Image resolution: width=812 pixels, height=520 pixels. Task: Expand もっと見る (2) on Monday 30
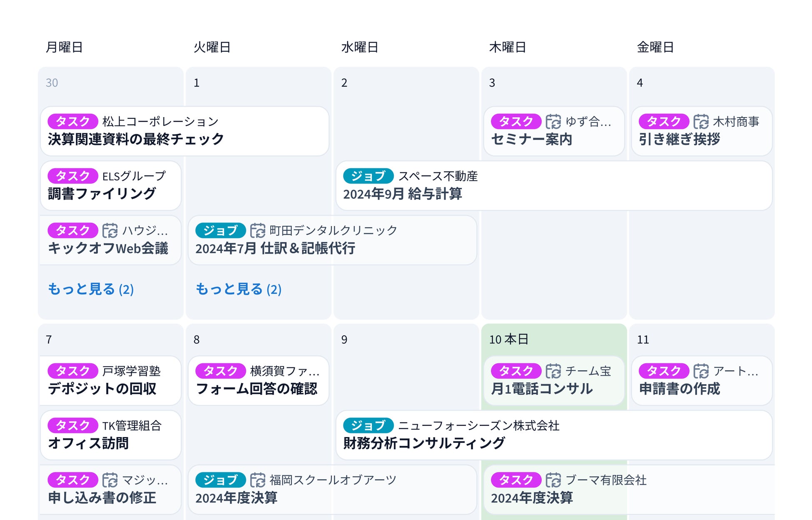pyautogui.click(x=91, y=289)
